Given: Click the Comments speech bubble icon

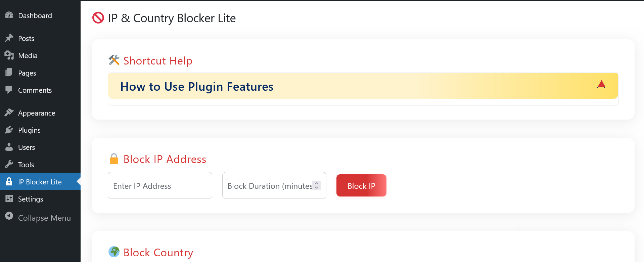Looking at the screenshot, I should tap(9, 90).
